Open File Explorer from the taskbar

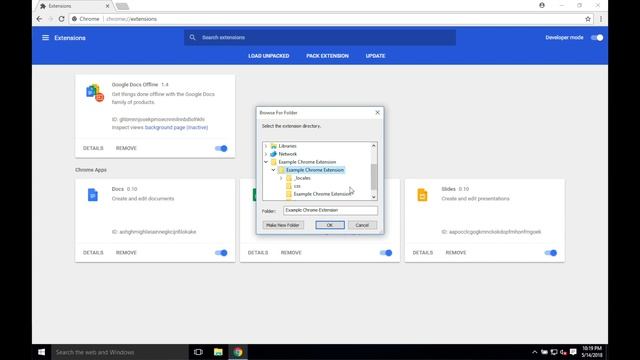[x=218, y=352]
